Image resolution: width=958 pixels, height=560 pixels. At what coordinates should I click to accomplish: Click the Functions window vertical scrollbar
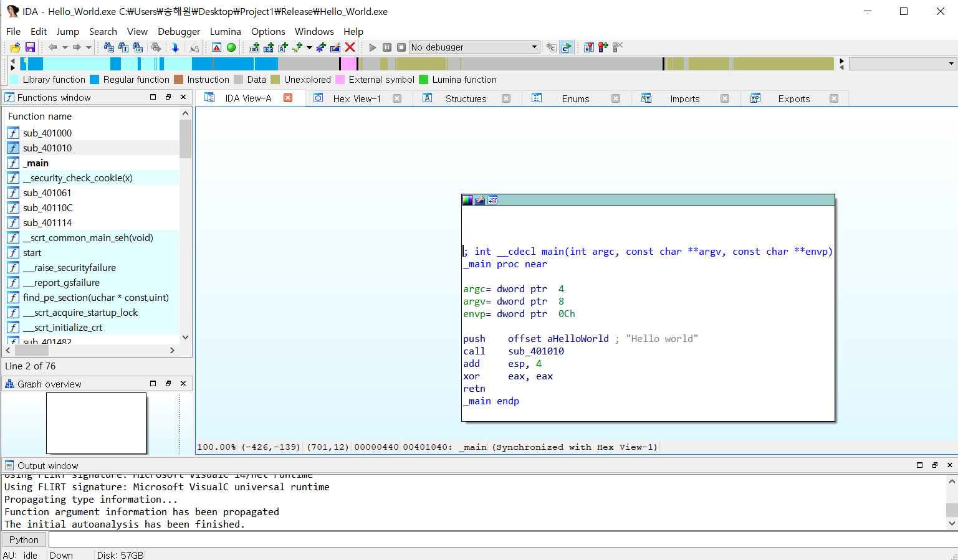185,225
